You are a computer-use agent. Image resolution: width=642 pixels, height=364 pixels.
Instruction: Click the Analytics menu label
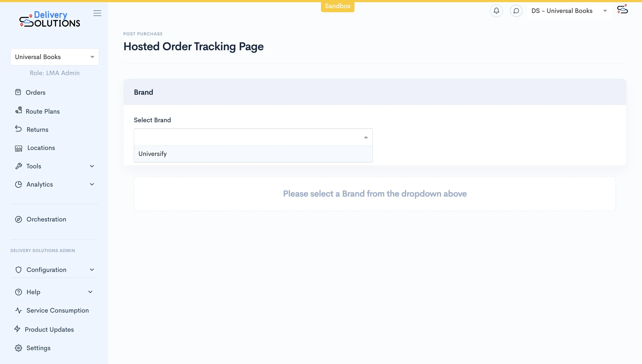coord(40,184)
